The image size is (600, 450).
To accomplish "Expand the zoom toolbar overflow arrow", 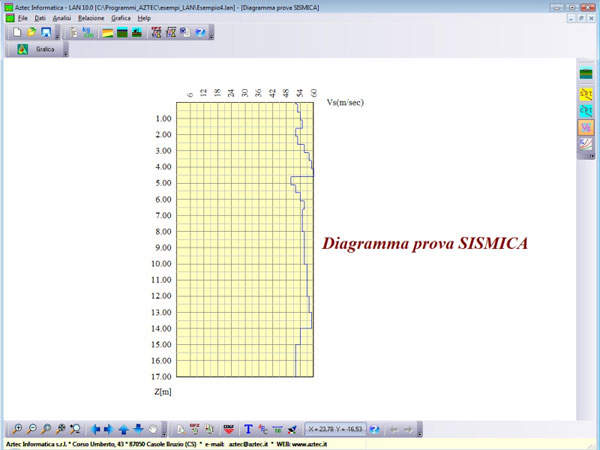I will pos(164,429).
